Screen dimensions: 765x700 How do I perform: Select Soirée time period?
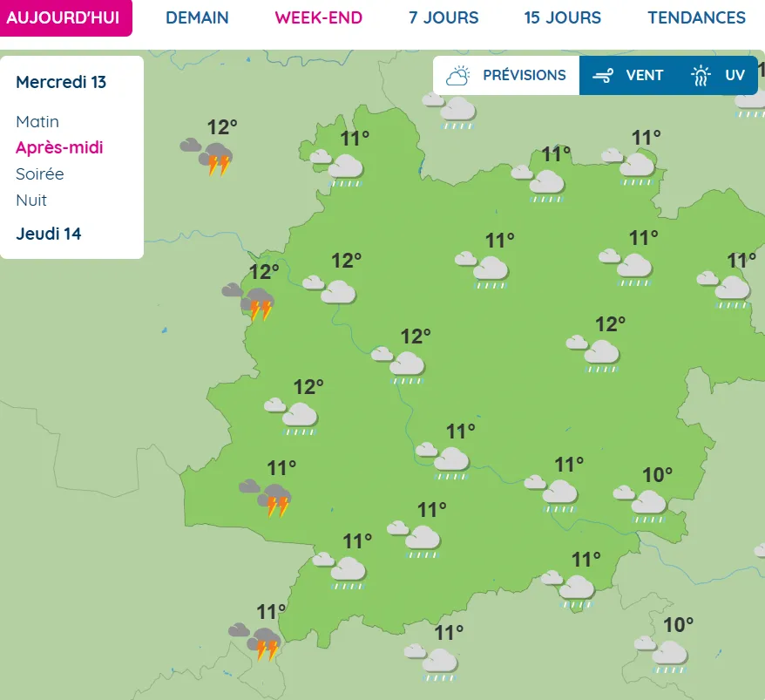coord(39,174)
